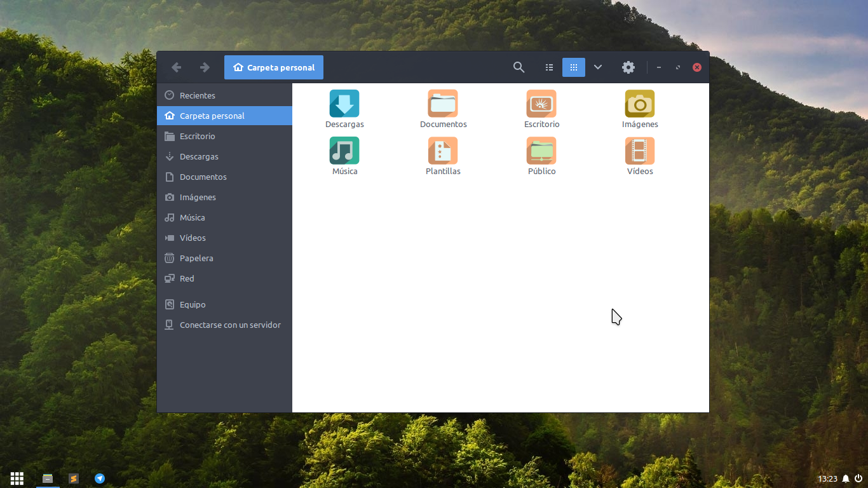
Task: Select Carpeta personal in the sidebar
Action: (x=224, y=116)
